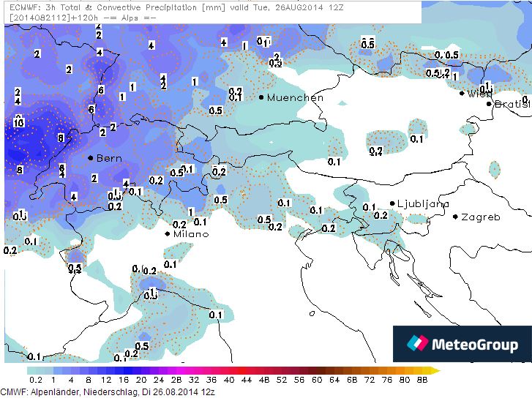The height and width of the screenshot is (401, 532).
Task: Click the 76 label on the color scale
Action: click(x=387, y=380)
